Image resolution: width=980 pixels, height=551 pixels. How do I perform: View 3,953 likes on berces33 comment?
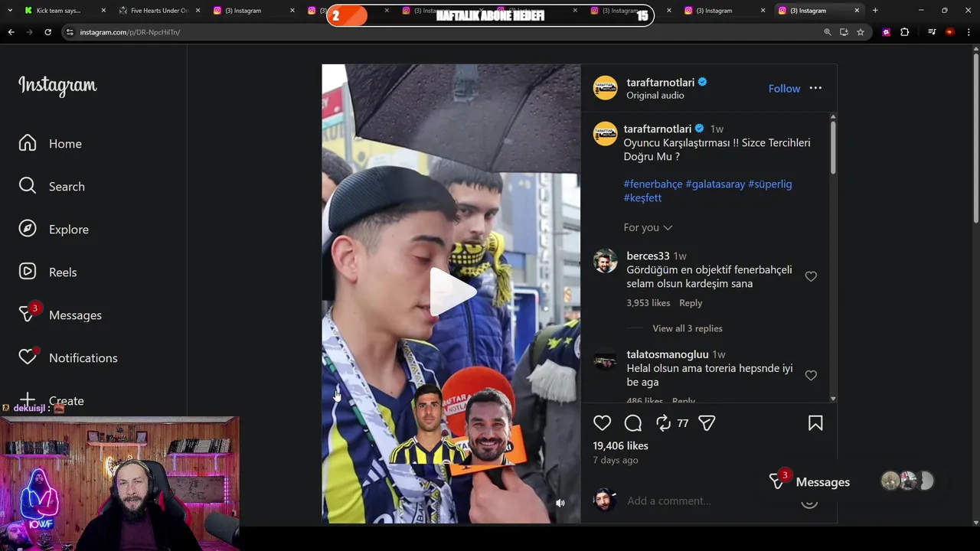(x=648, y=303)
